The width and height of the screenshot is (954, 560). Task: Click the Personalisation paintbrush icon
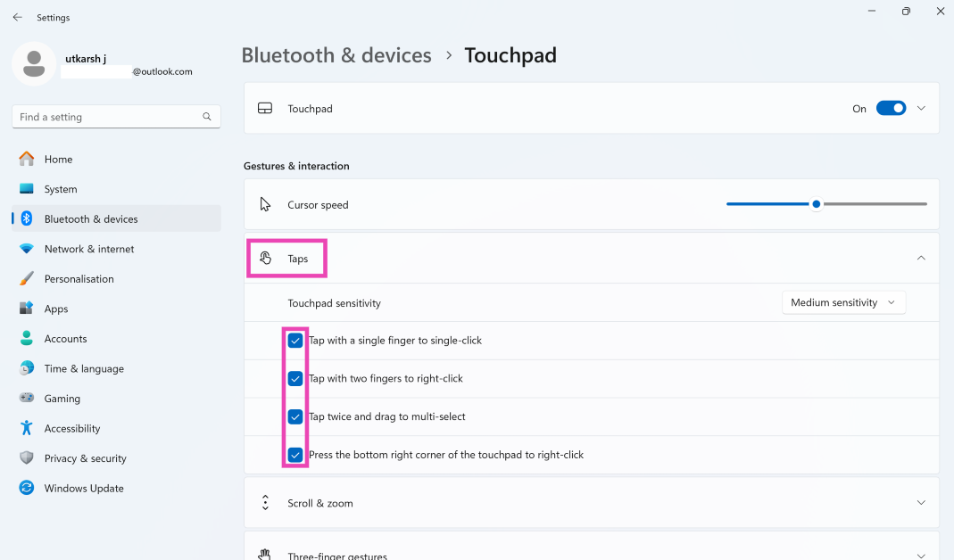point(27,279)
